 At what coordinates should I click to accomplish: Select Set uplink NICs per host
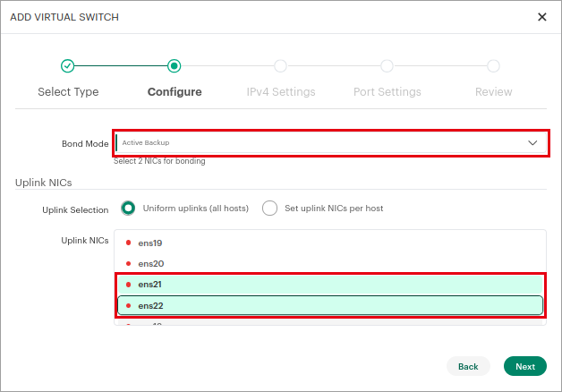[269, 209]
